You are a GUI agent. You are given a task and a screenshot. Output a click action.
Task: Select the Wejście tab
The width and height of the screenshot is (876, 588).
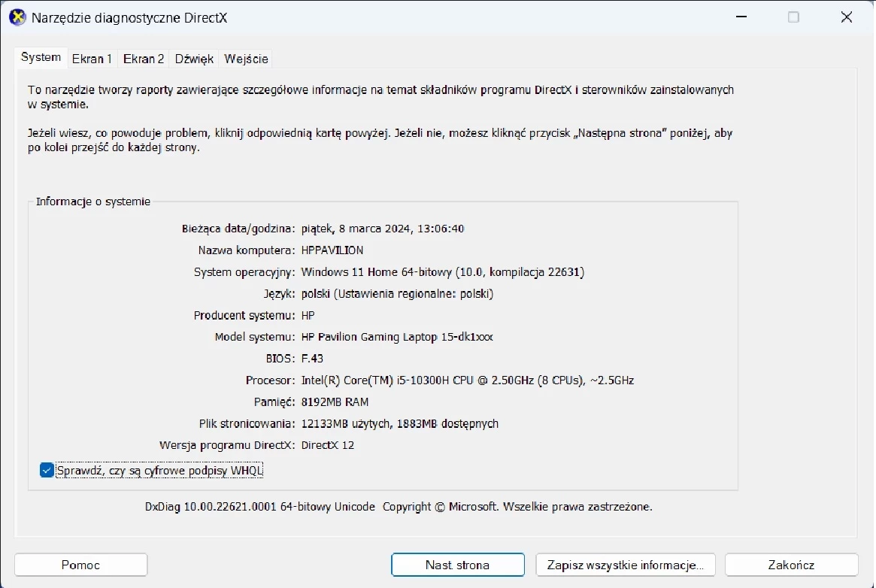click(247, 59)
